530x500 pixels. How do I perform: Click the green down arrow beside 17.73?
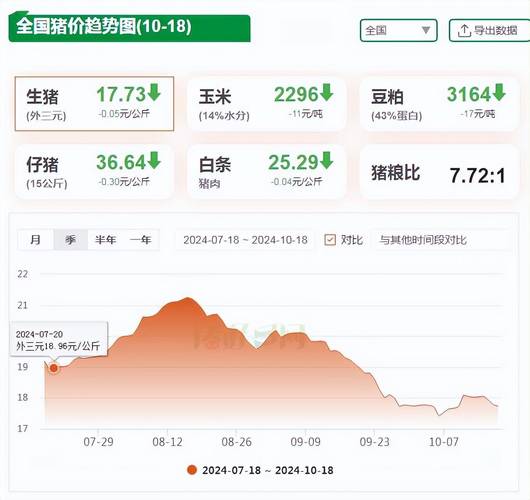coord(154,93)
